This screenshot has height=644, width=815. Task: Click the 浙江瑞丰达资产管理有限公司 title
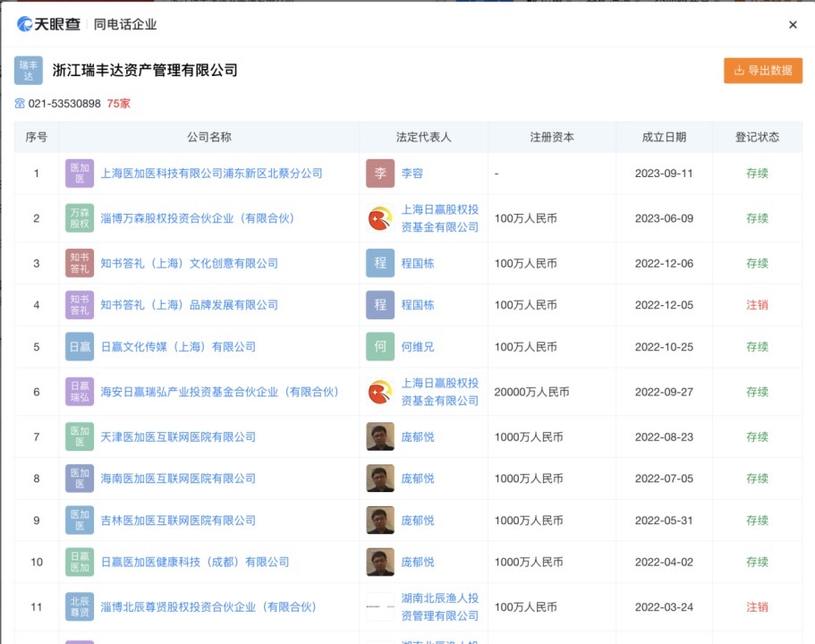point(145,70)
